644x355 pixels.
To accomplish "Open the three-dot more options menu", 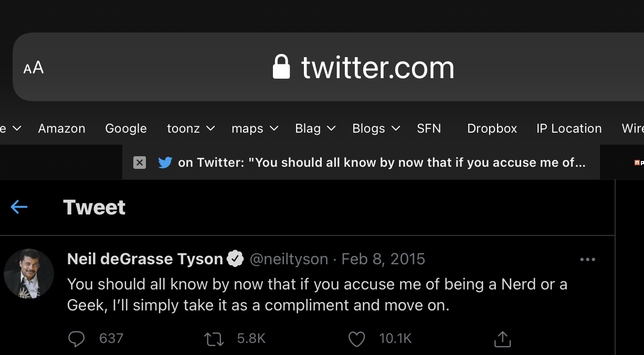I will click(x=587, y=259).
